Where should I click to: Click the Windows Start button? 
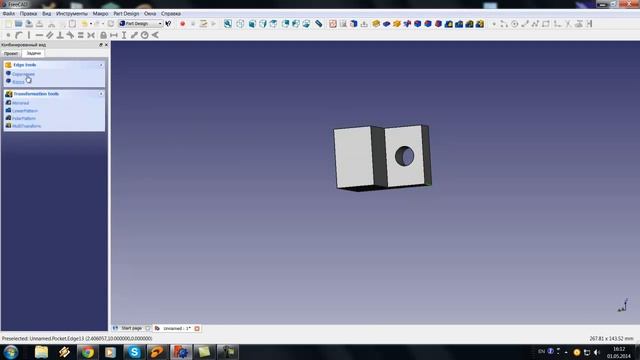(11, 352)
